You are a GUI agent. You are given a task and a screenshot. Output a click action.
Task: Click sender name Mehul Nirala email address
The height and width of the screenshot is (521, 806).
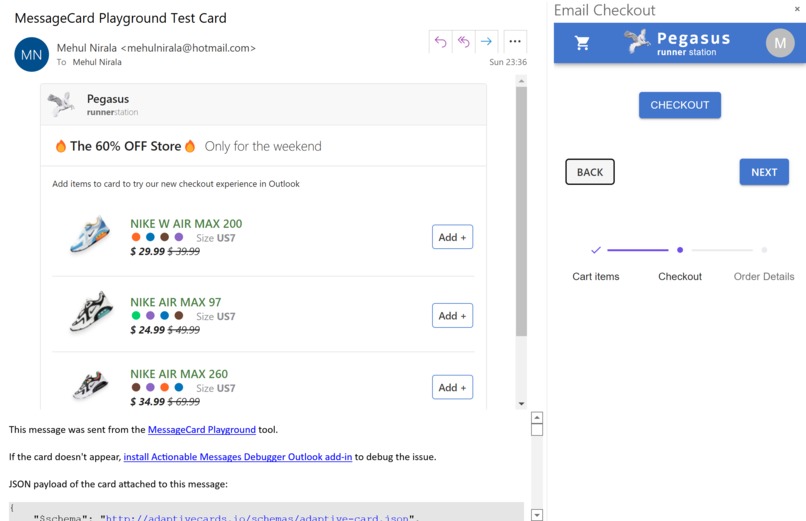pos(156,48)
